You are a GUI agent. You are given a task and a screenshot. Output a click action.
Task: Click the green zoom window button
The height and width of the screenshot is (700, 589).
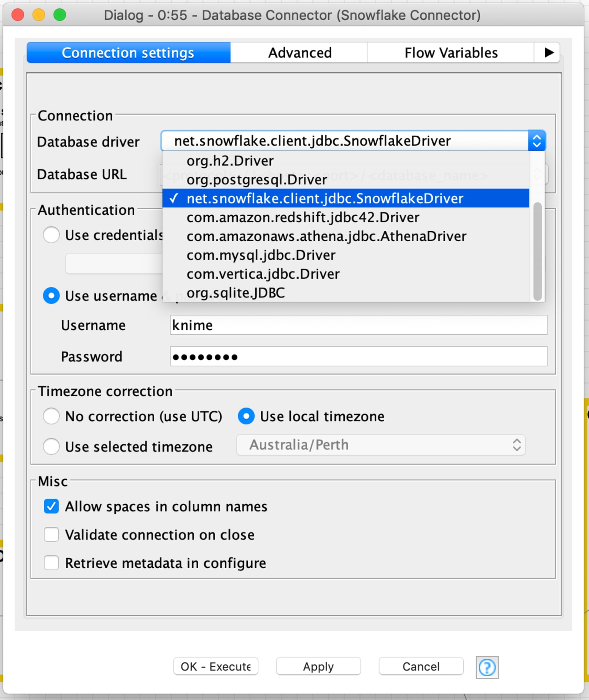60,15
